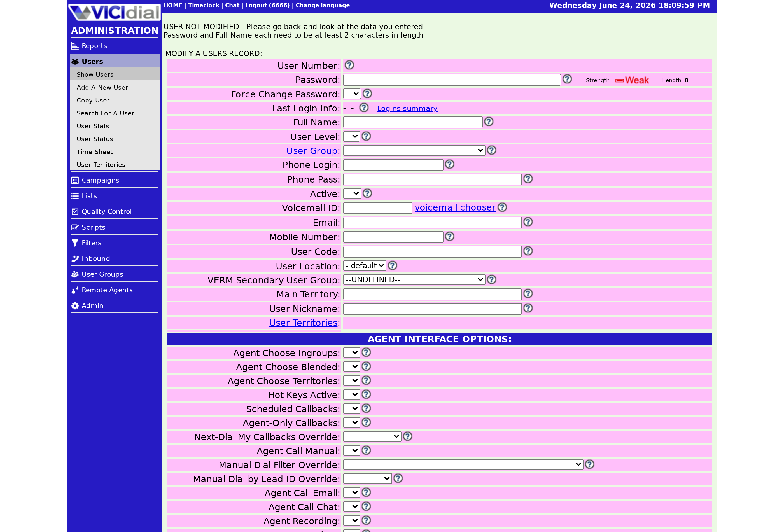
Task: Open the Agent Call Manual dropdown
Action: click(x=351, y=451)
